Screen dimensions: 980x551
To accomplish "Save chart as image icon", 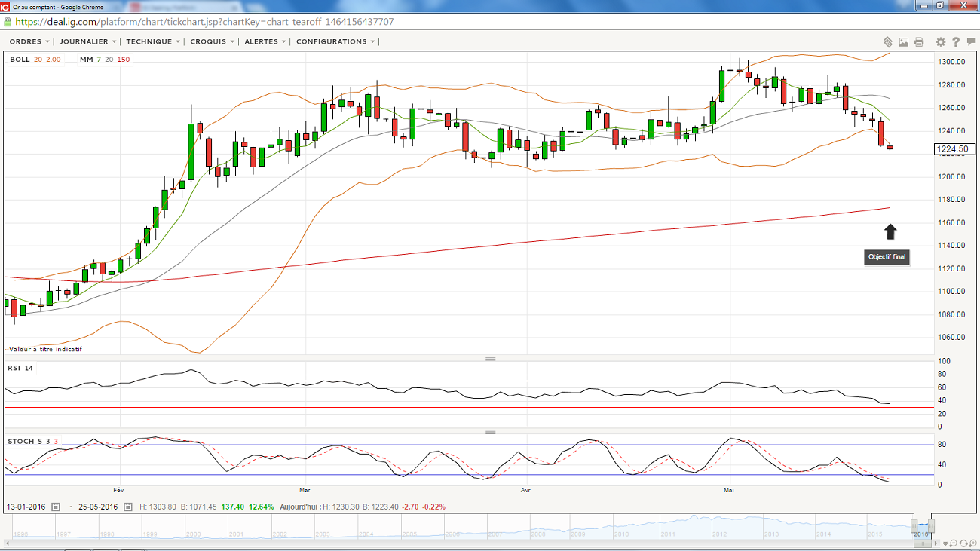I will point(904,42).
